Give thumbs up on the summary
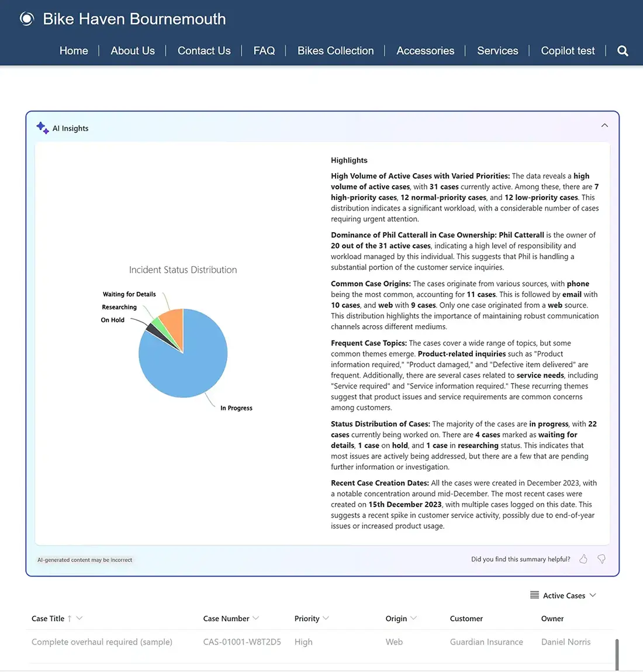Viewport: 643px width, 672px height. click(583, 559)
